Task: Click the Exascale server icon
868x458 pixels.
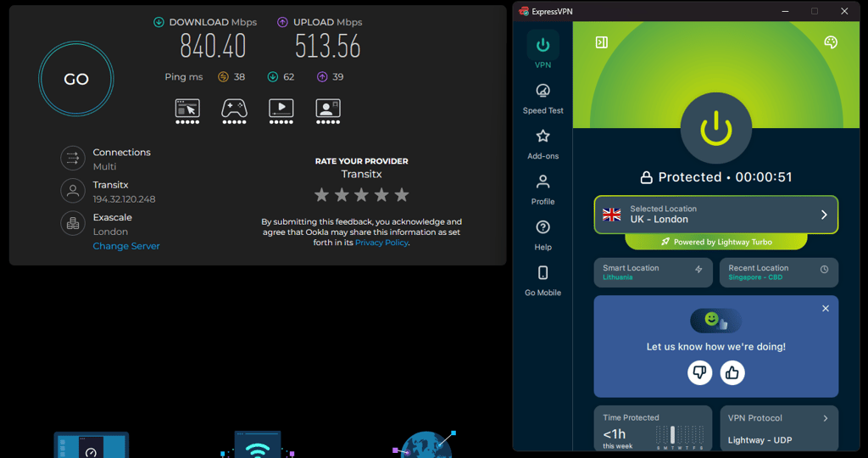Action: [x=73, y=224]
